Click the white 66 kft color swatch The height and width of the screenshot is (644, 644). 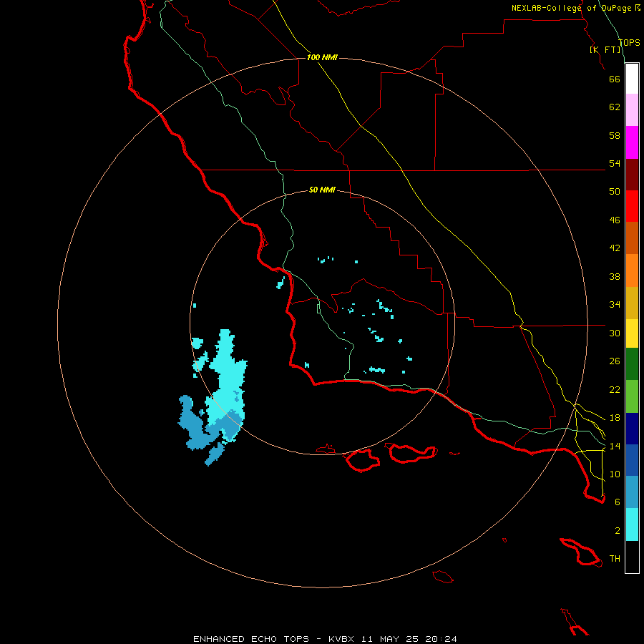pyautogui.click(x=632, y=79)
